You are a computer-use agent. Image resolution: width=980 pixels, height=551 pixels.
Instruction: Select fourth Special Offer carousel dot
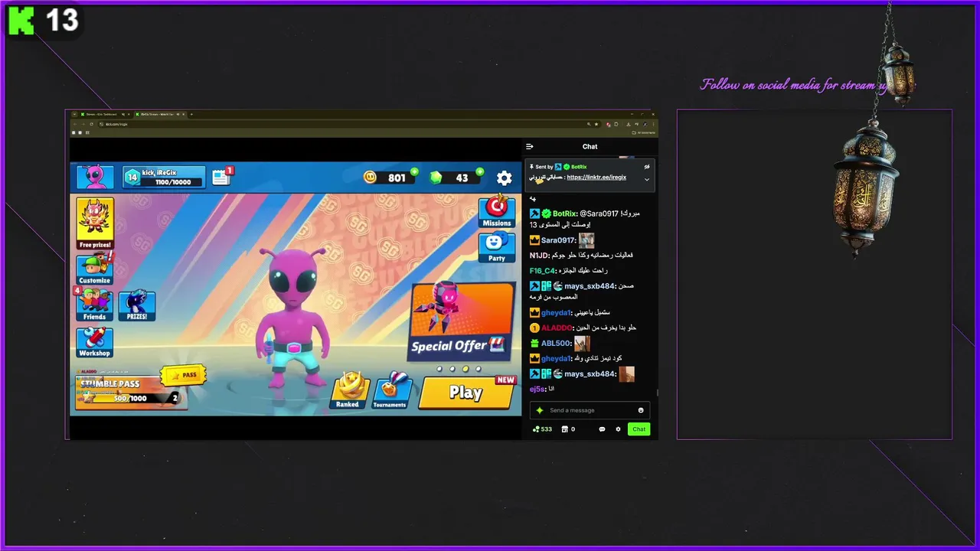coord(479,369)
